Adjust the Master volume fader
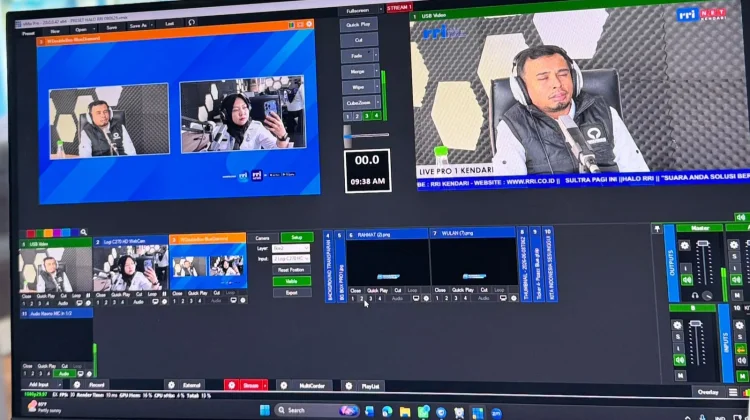This screenshot has width=750, height=420. [x=702, y=244]
